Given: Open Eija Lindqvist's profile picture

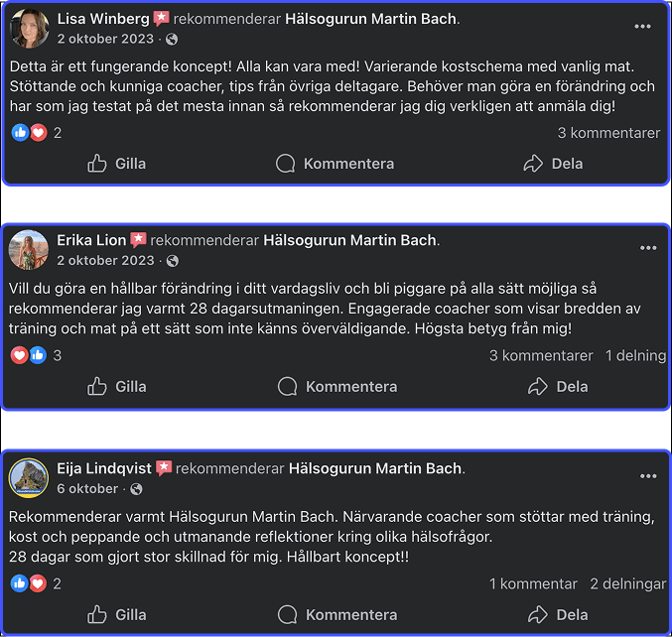Looking at the screenshot, I should 29,478.
